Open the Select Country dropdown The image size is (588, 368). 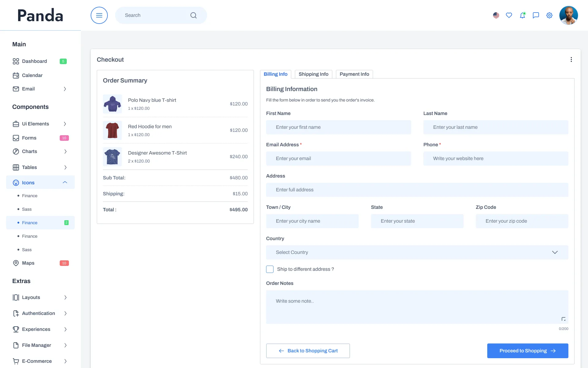coord(417,252)
